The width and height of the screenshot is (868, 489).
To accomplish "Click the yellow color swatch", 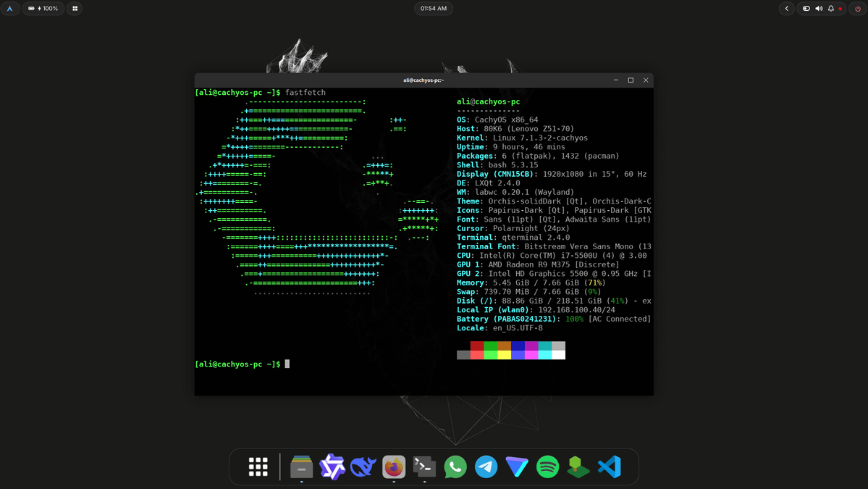I will coord(504,355).
